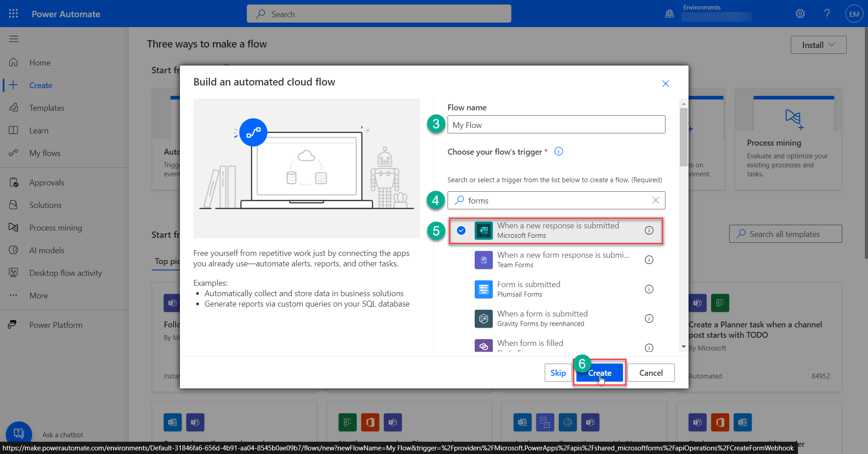The width and height of the screenshot is (868, 454).
Task: Collapse the left navigation hamburger menu
Action: [x=14, y=39]
